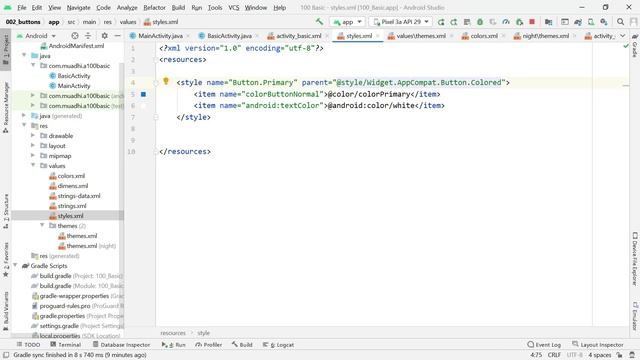The height and width of the screenshot is (360, 640).
Task: Open the Refactor menu
Action: pos(154,7)
